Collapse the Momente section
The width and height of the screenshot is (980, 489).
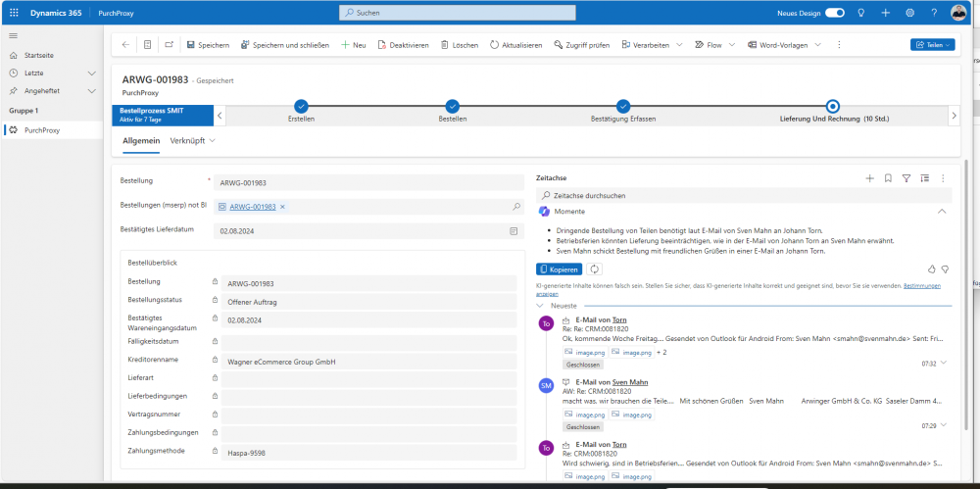click(942, 211)
